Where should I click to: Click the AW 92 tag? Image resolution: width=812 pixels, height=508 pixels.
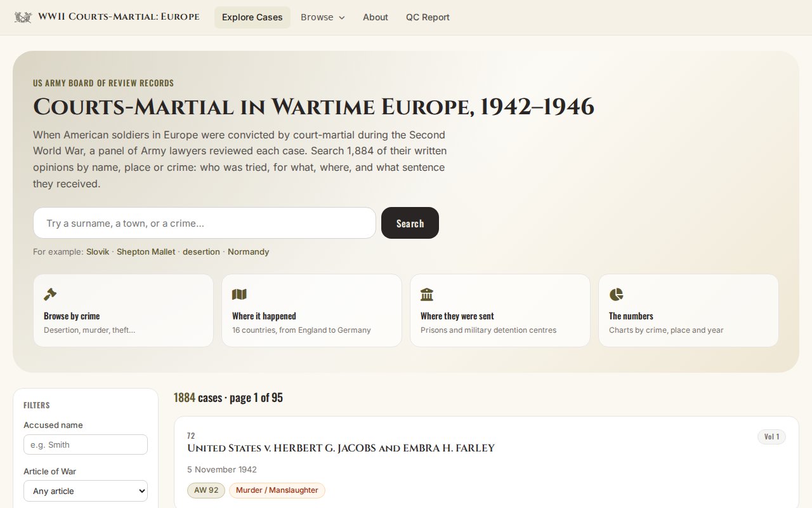coord(206,490)
